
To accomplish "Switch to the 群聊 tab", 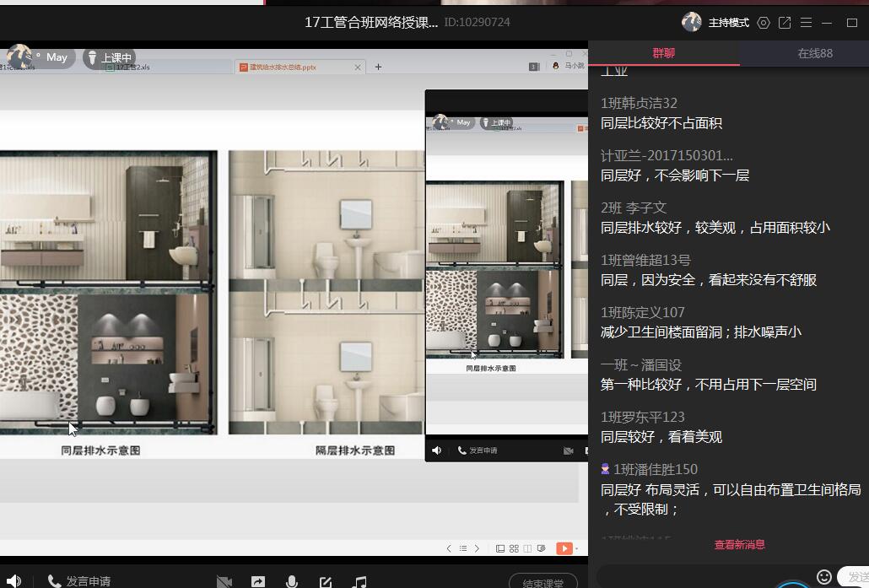I will (x=664, y=53).
